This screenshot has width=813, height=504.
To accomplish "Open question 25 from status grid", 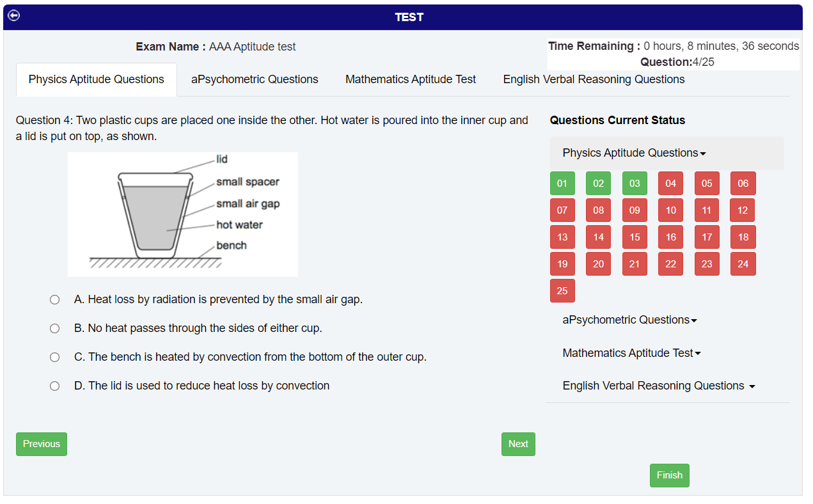I will tap(562, 291).
